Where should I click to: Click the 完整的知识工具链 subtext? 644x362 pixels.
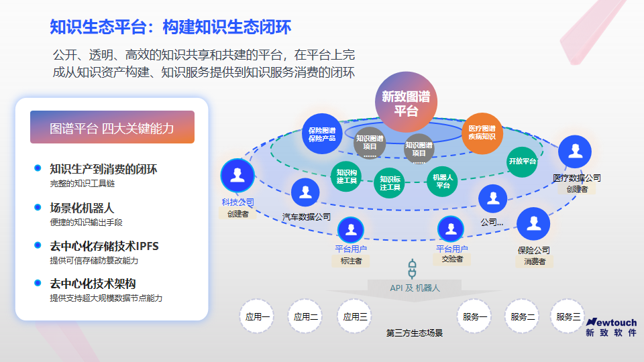coord(82,184)
